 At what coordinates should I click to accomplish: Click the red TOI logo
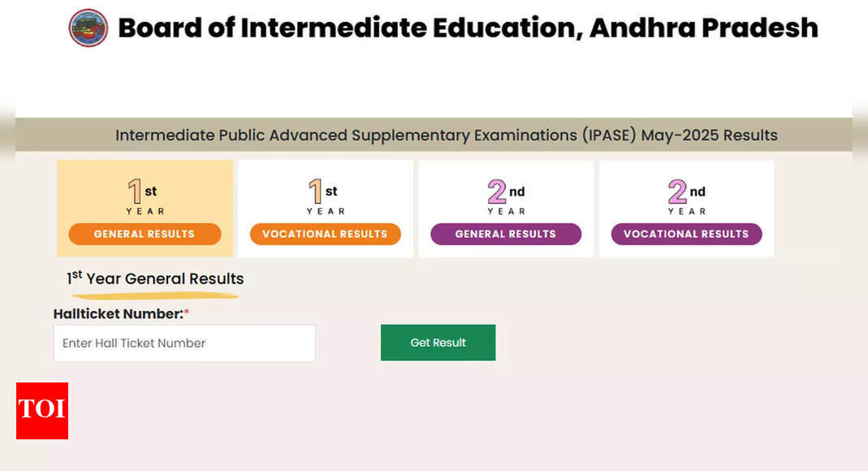[x=42, y=410]
